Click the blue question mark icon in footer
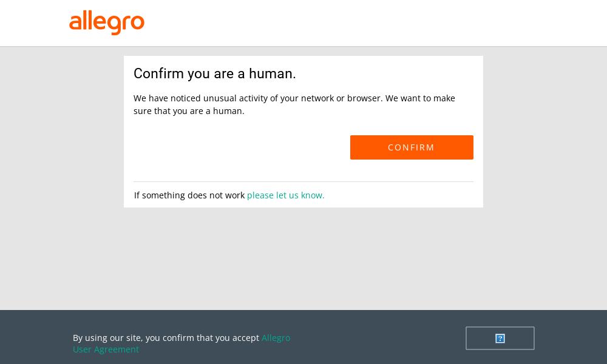The width and height of the screenshot is (607, 364). pos(500,339)
